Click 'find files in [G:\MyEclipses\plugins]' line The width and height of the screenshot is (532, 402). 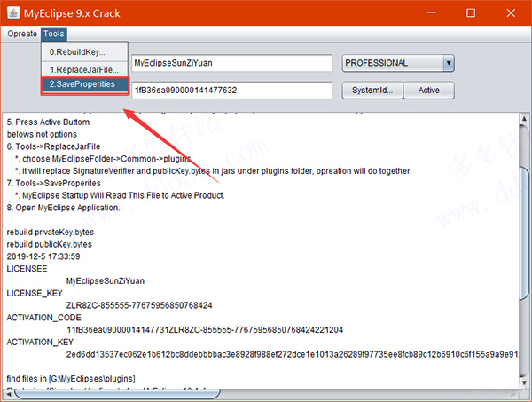click(71, 379)
